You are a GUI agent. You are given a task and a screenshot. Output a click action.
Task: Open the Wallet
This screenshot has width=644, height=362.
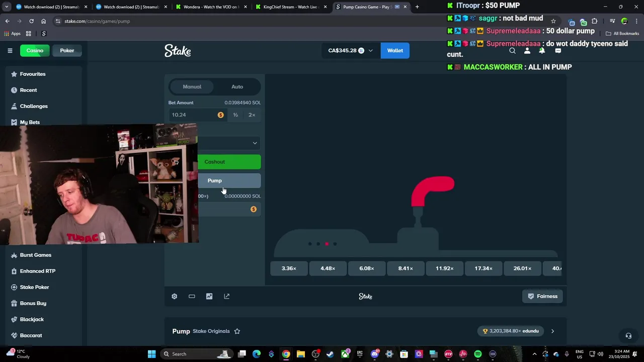tap(395, 50)
